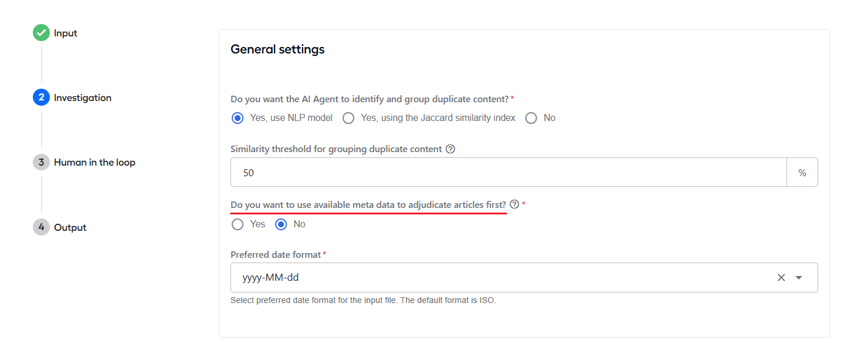Click the Investigation step label
This screenshot has height=343, width=868.
click(83, 97)
